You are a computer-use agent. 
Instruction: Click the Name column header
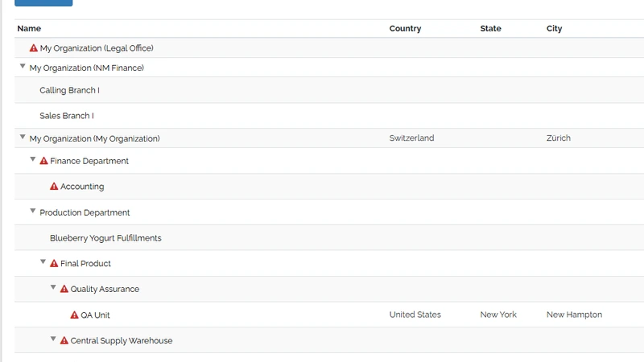click(x=29, y=28)
